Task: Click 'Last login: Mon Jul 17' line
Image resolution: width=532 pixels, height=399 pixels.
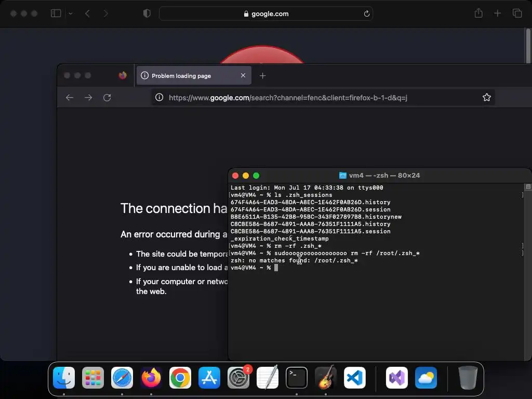Action: [x=307, y=188]
